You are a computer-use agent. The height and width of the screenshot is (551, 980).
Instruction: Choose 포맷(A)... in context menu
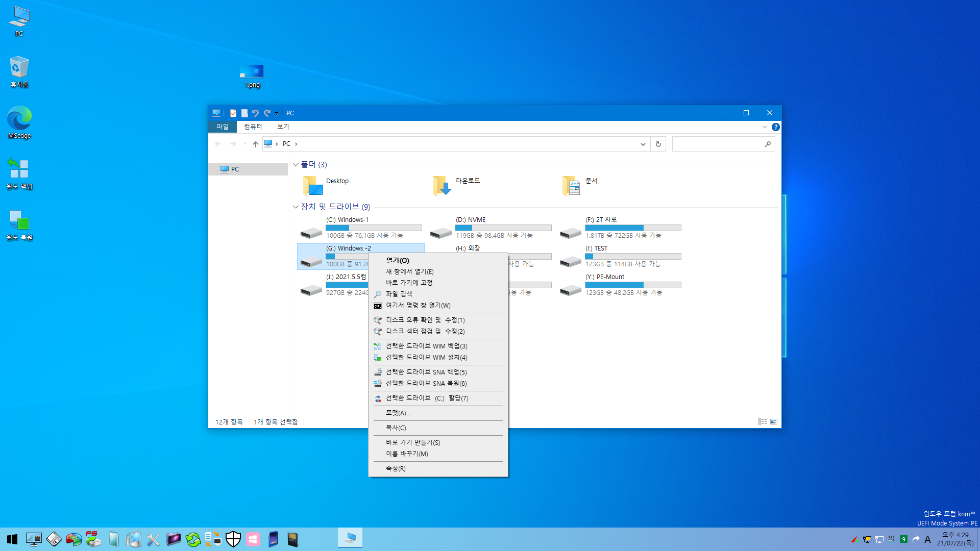tap(438, 413)
